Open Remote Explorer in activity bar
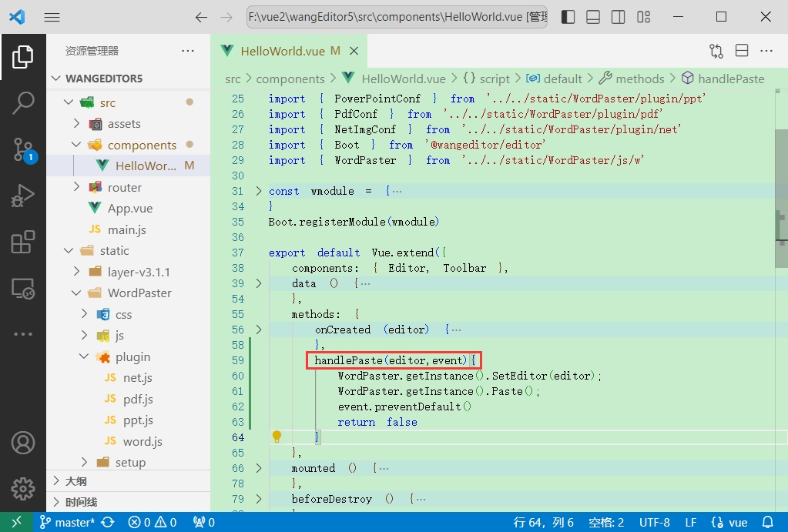The height and width of the screenshot is (532, 788). (23, 289)
